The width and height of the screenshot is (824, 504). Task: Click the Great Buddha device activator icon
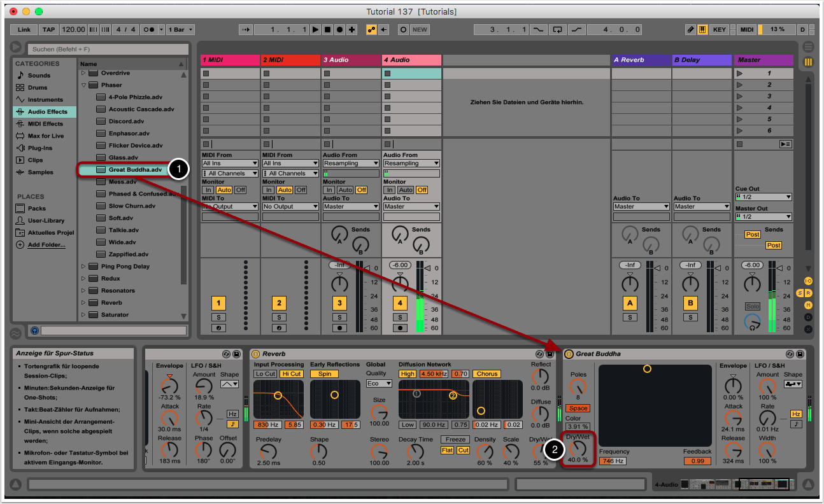569,354
